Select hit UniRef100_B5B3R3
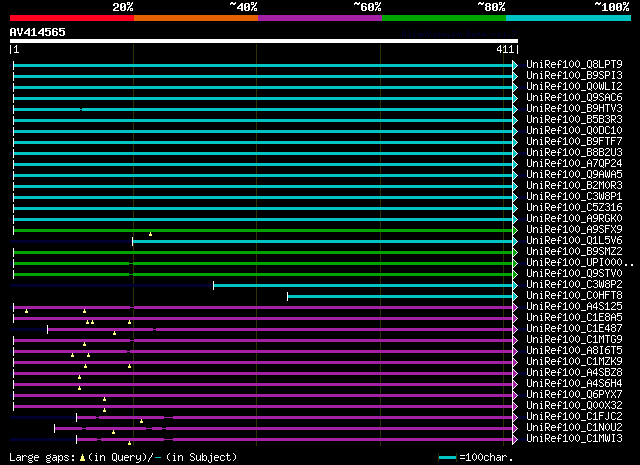Image resolution: width=640 pixels, height=465 pixels. tap(574, 120)
